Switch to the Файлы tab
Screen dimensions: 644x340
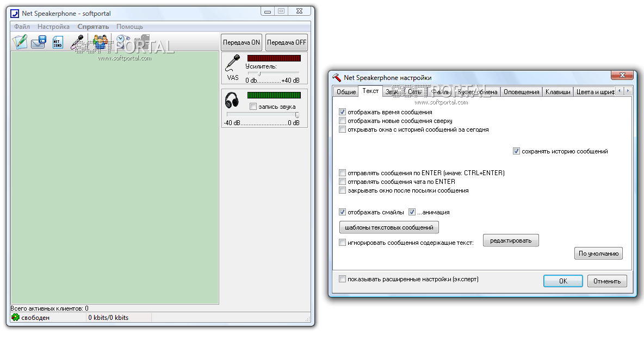441,92
